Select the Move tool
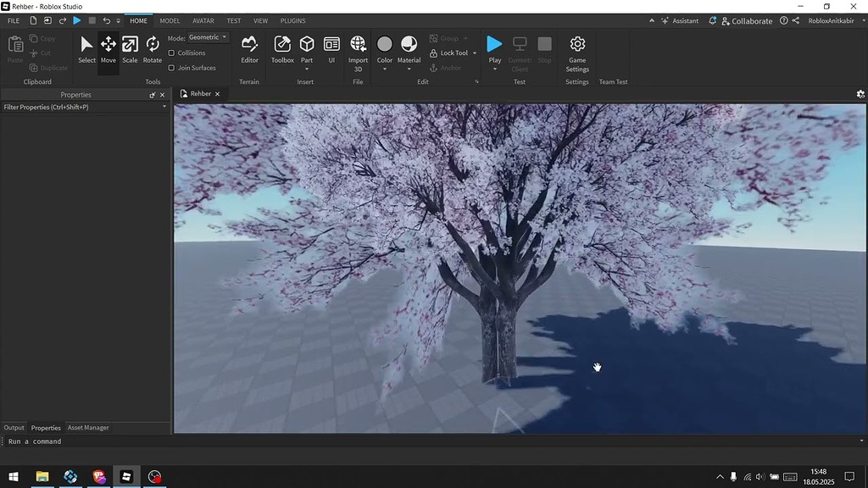The width and height of the screenshot is (868, 488). (x=108, y=47)
